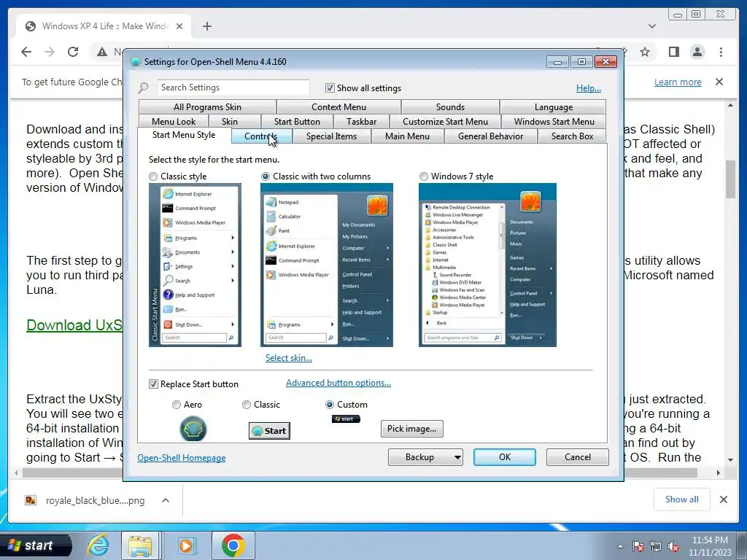The height and width of the screenshot is (560, 747).
Task: Choose the Custom button option
Action: point(329,404)
